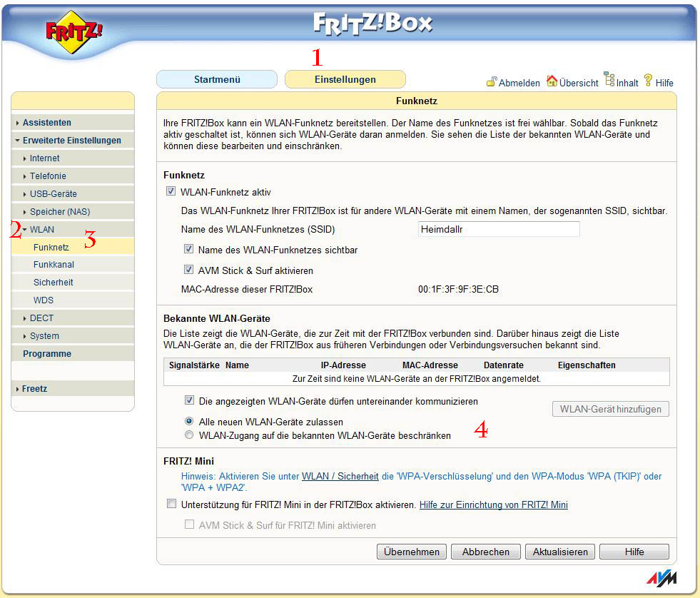This screenshot has height=598, width=700.
Task: Click the Inhalt tree icon
Action: coord(609,79)
